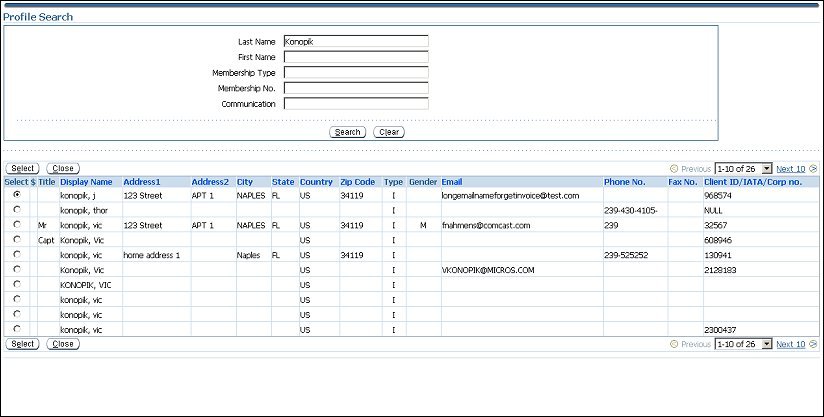Click the bottom Previous page arrow icon
The image size is (824, 417).
(674, 344)
